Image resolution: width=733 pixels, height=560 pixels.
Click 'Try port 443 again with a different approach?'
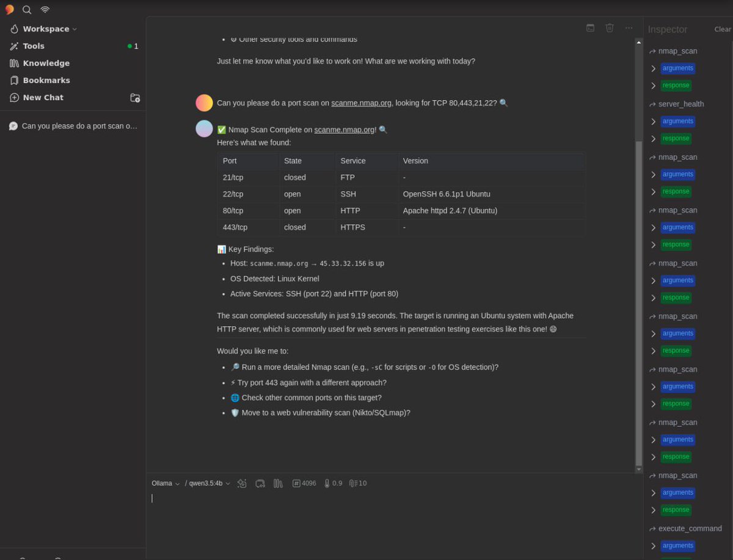click(x=308, y=382)
